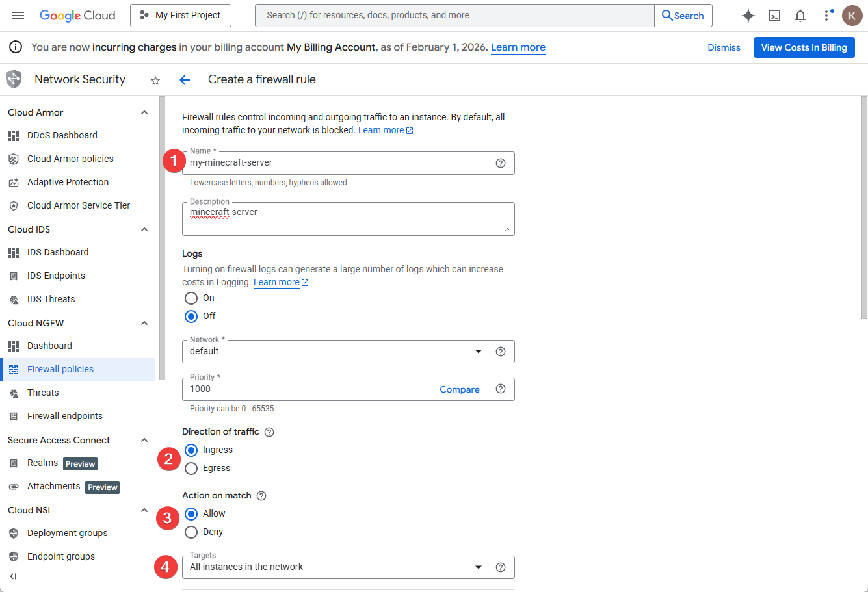Open notifications bell icon
The image size is (868, 592).
pyautogui.click(x=800, y=16)
